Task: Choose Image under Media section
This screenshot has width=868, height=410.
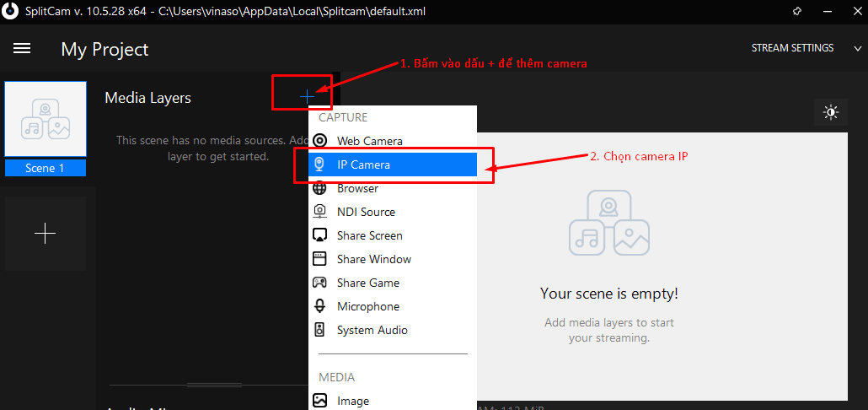Action: (x=352, y=401)
